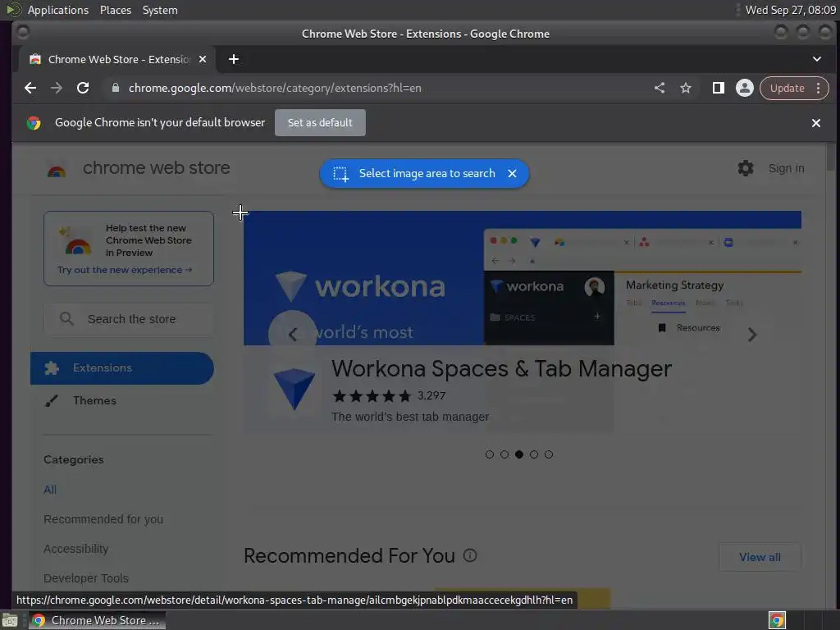Show the previous carousel slide

pyautogui.click(x=293, y=335)
